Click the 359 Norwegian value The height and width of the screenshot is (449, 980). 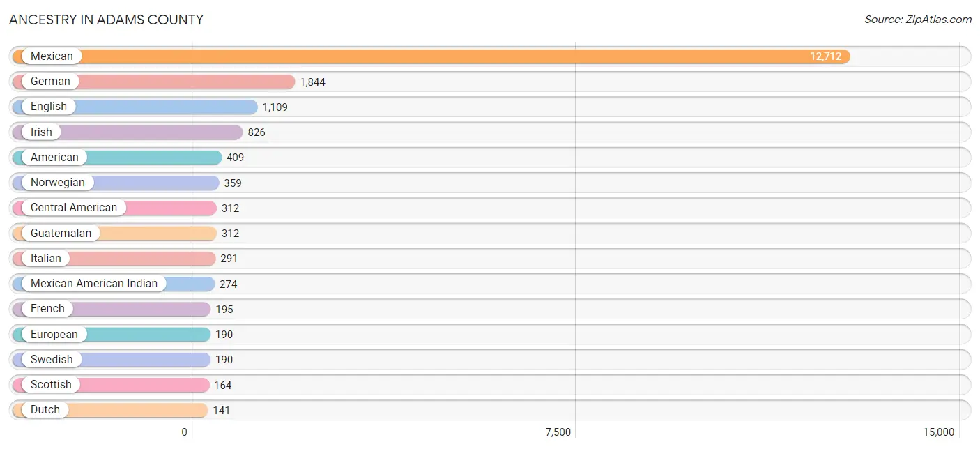pyautogui.click(x=233, y=183)
